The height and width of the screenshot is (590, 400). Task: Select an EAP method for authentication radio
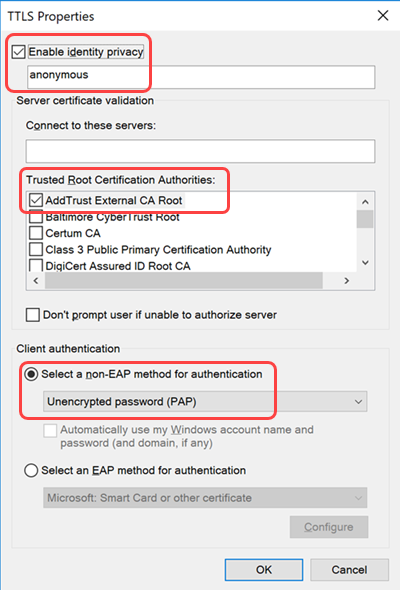click(x=31, y=470)
